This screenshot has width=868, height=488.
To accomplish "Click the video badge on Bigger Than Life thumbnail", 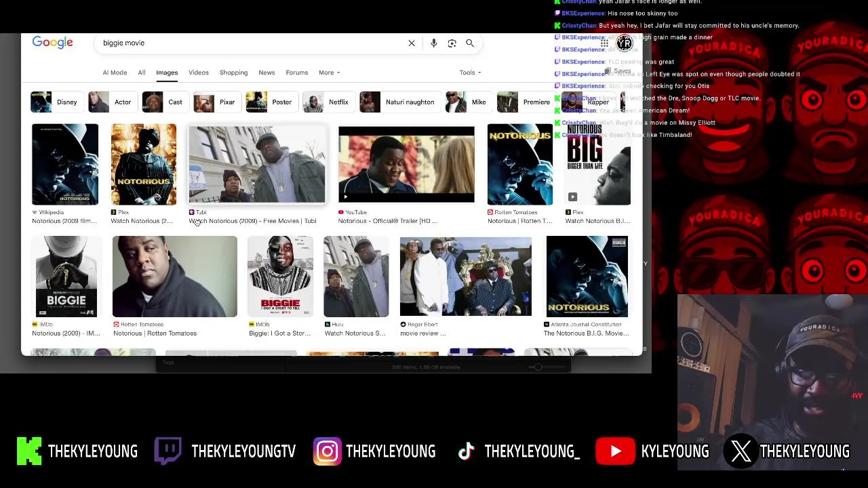I will point(572,197).
